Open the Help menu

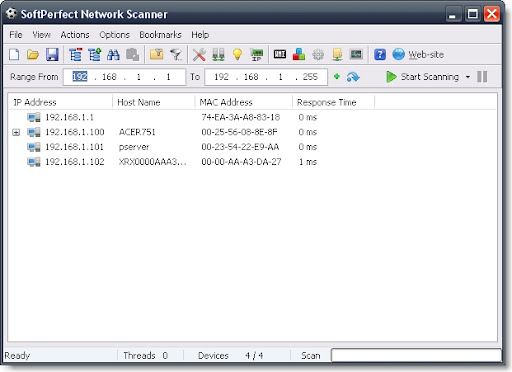200,35
